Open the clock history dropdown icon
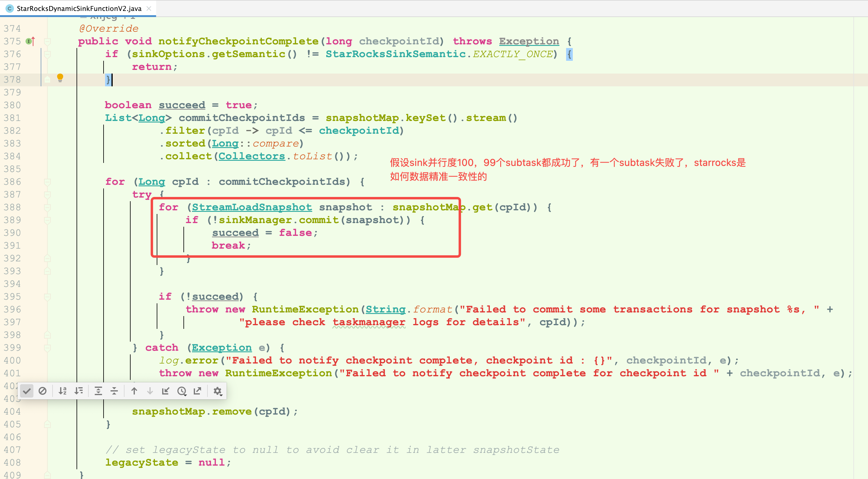The width and height of the screenshot is (868, 479). (x=182, y=391)
